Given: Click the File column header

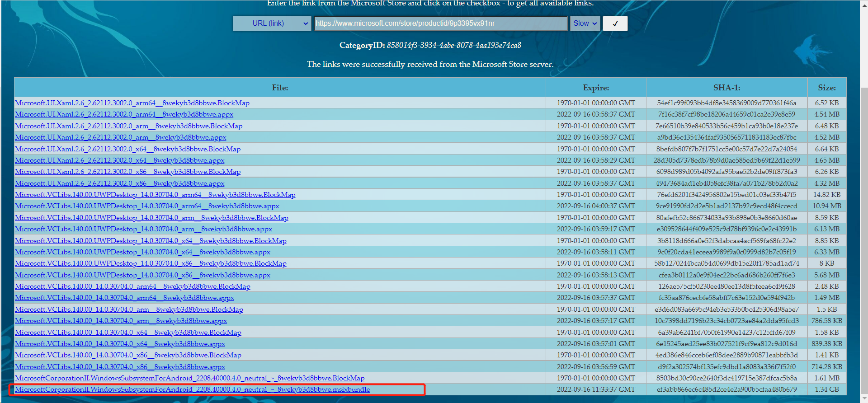Looking at the screenshot, I should [280, 88].
